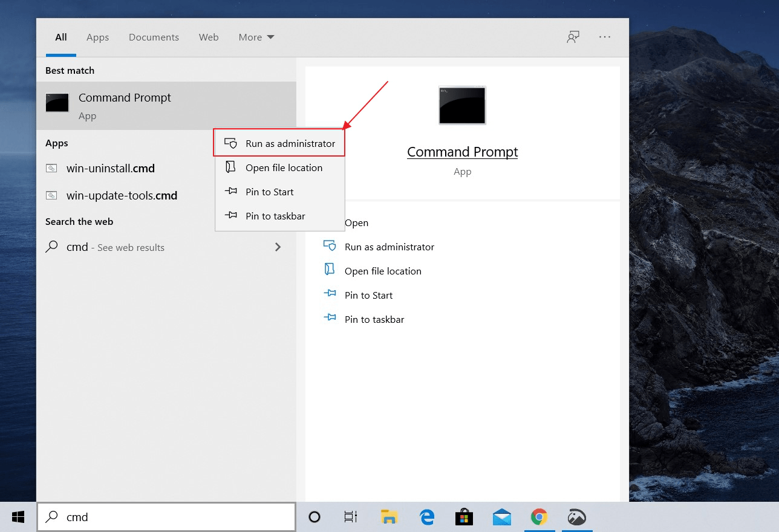The height and width of the screenshot is (532, 779).
Task: Click the Command Prompt icon in Best match
Action: pos(57,103)
